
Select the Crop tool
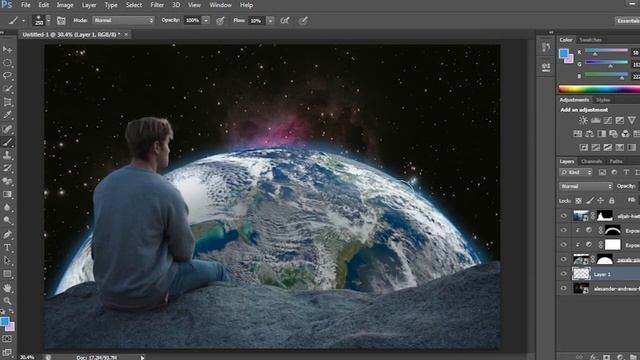point(7,102)
